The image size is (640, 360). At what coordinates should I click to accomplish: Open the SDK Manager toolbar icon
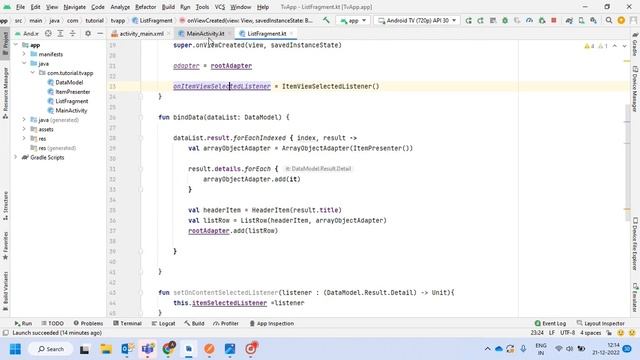pyautogui.click(x=593, y=20)
